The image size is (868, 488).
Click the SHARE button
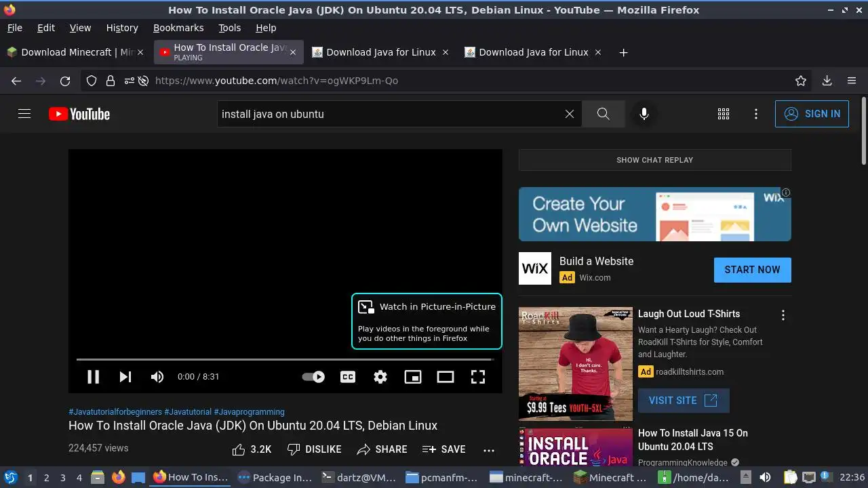click(x=382, y=449)
